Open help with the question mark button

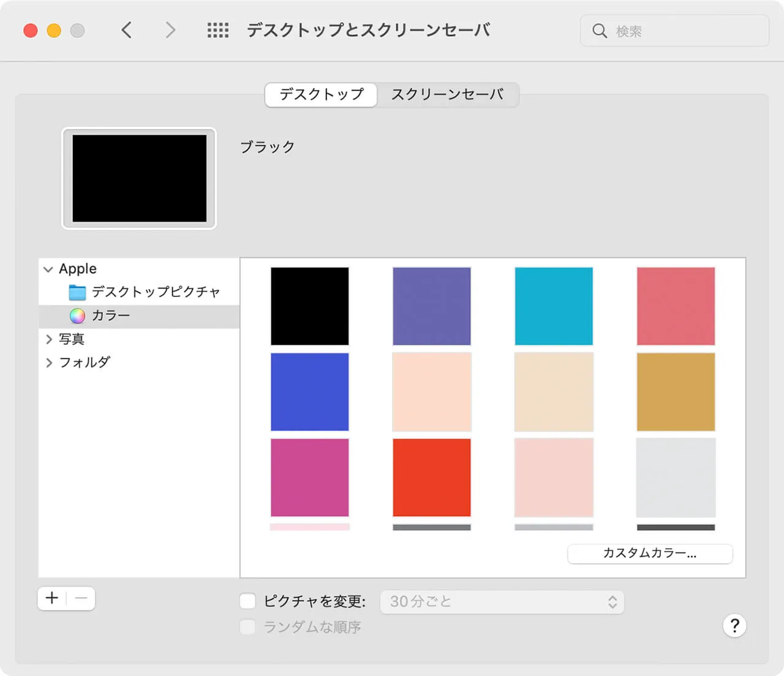click(734, 626)
